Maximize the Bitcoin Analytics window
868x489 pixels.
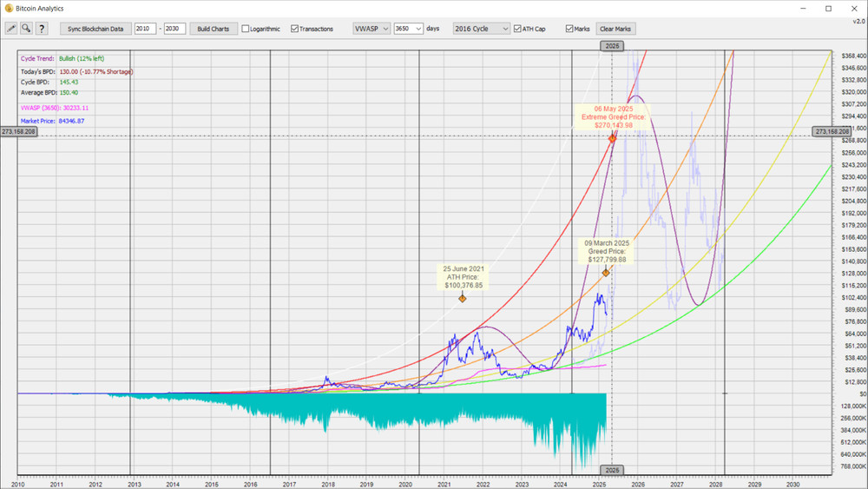829,9
